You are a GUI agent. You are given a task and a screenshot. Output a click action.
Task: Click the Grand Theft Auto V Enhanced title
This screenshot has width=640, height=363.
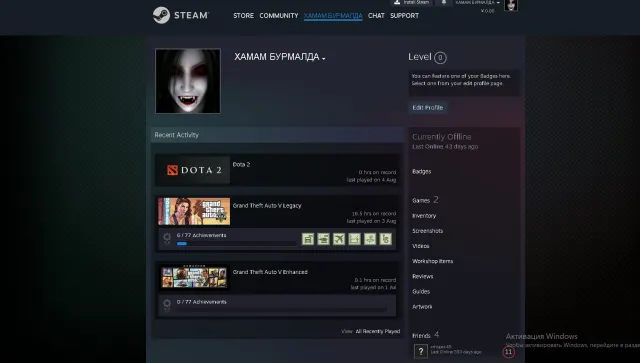click(270, 272)
